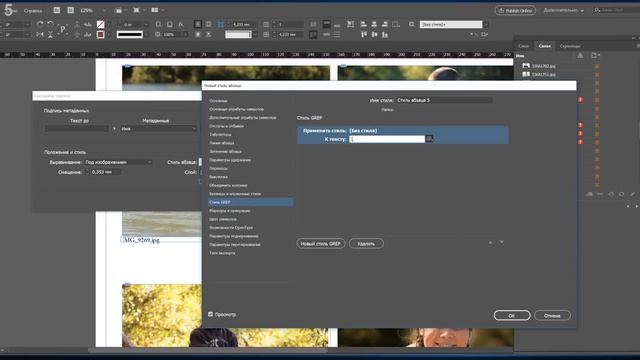
Task: Select Цвет символов category
Action: click(x=223, y=219)
